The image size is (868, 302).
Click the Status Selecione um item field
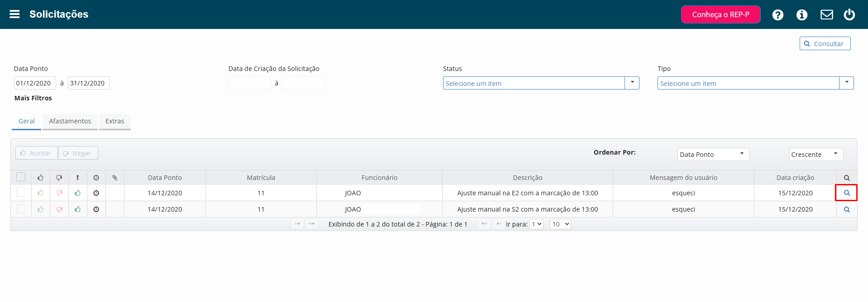click(534, 83)
